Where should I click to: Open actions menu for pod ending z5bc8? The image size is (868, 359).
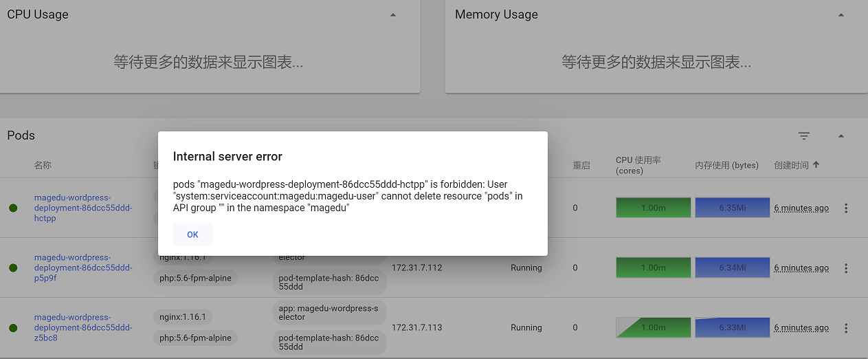tap(846, 328)
